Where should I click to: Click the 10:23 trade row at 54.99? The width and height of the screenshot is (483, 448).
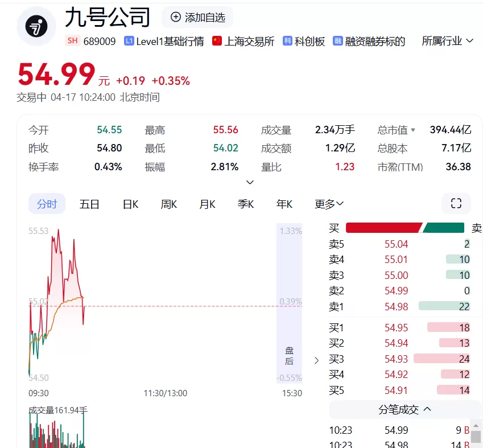click(x=399, y=430)
